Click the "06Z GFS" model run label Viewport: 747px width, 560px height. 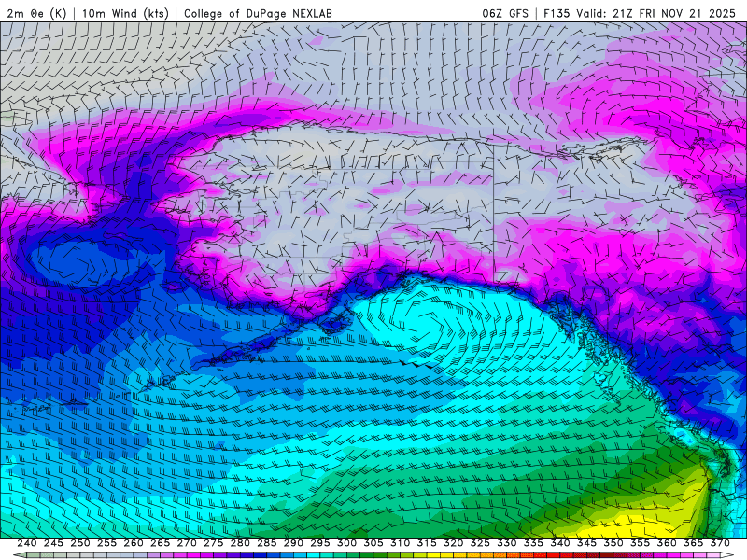point(505,13)
